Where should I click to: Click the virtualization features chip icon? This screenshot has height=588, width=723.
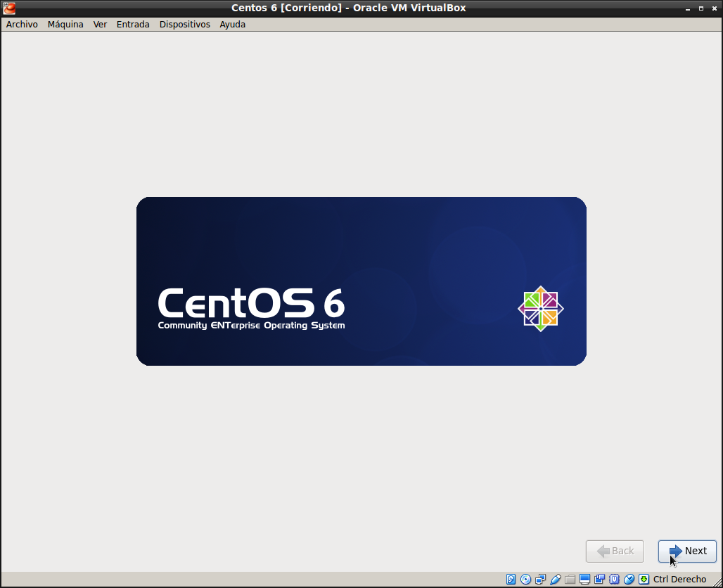[614, 580]
